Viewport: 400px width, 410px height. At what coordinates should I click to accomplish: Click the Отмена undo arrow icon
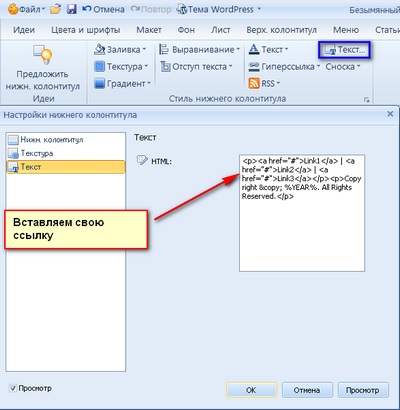pyautogui.click(x=87, y=9)
